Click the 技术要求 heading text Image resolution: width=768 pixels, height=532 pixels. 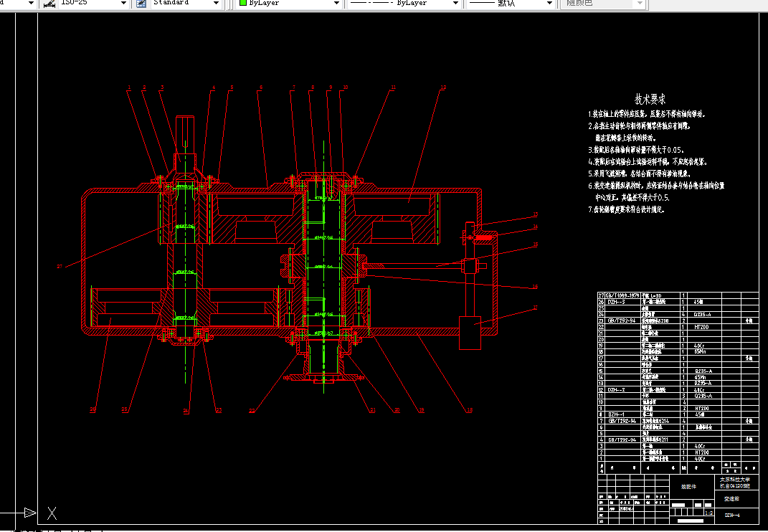click(x=650, y=100)
